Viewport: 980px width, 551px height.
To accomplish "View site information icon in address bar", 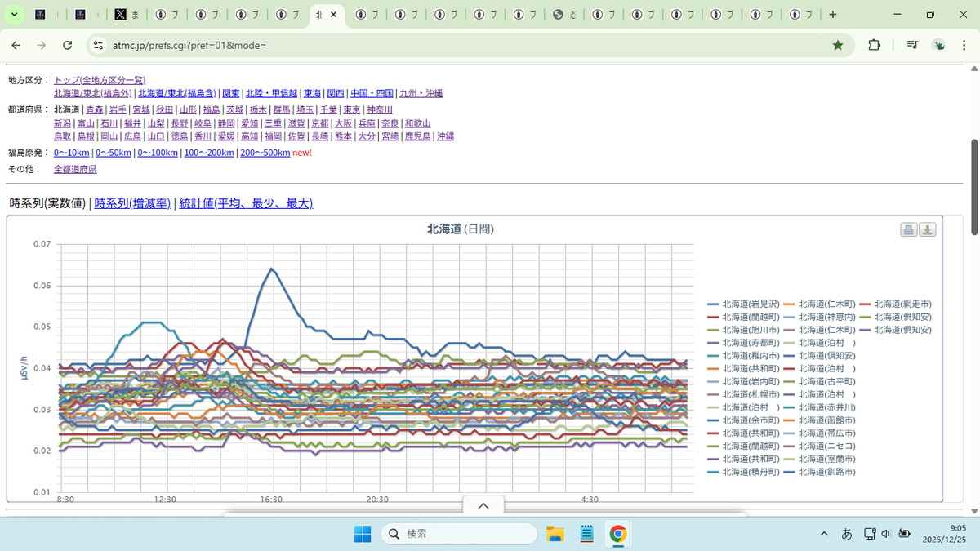I will pos(98,45).
